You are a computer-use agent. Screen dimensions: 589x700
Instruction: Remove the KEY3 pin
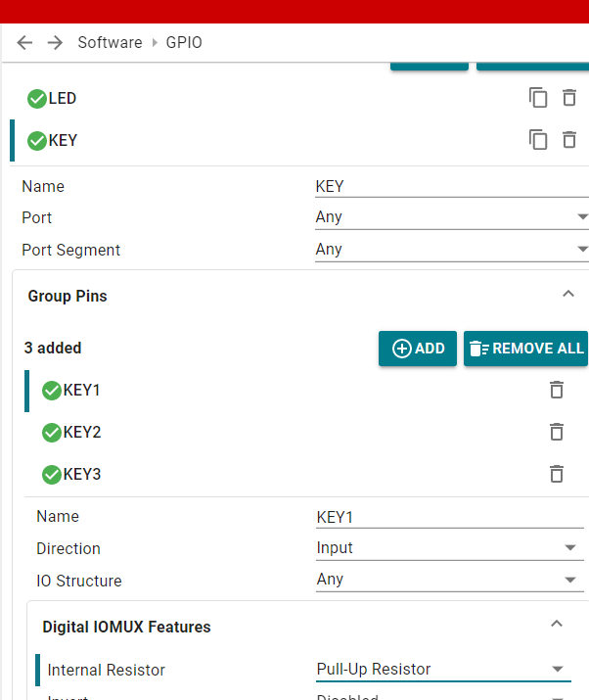tap(557, 474)
